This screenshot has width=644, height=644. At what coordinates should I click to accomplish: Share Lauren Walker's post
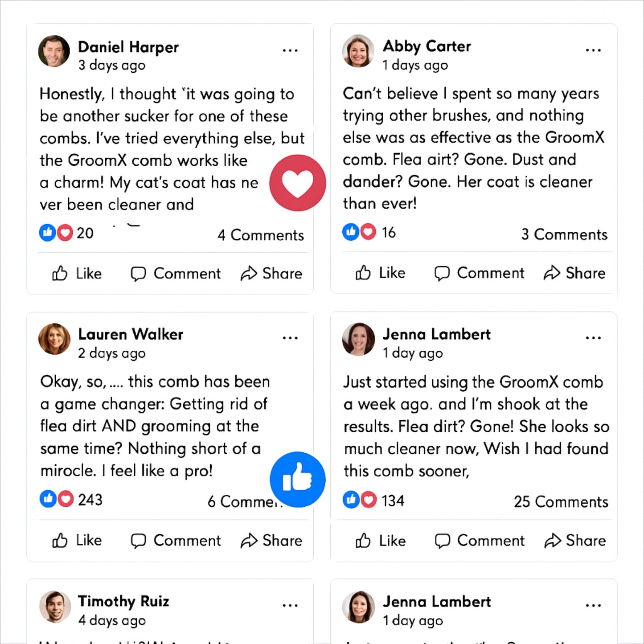coord(271,541)
